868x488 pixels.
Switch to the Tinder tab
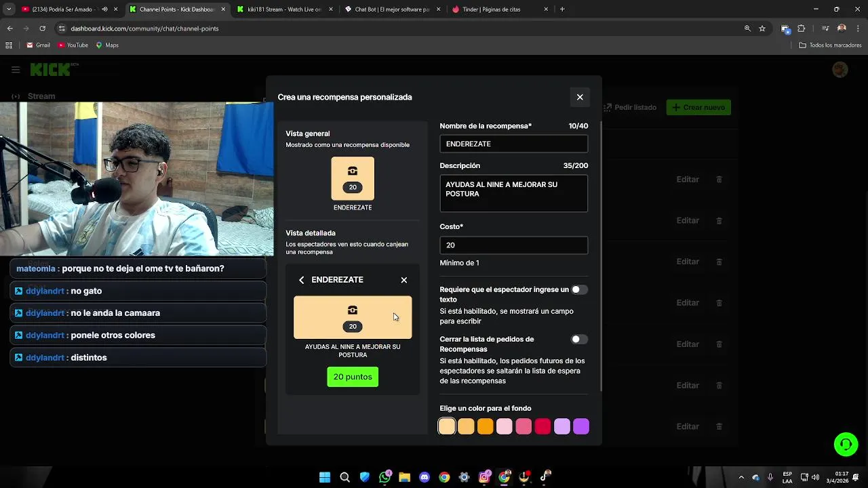coord(500,9)
